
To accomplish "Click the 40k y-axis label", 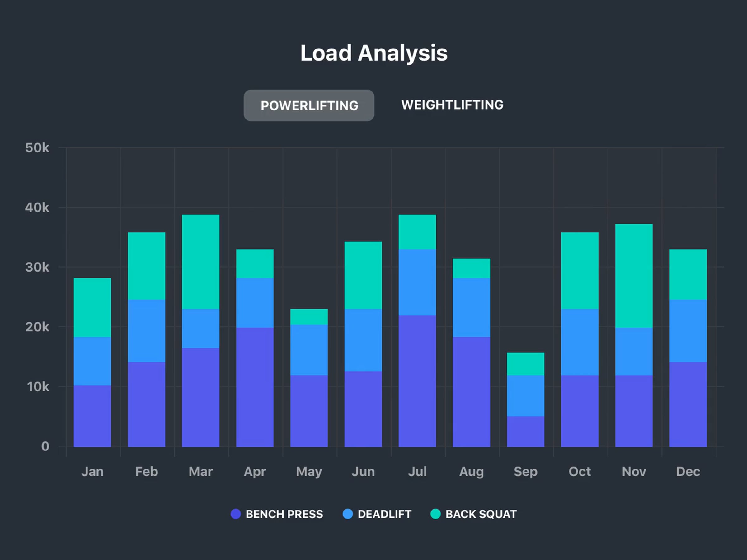I will click(37, 207).
